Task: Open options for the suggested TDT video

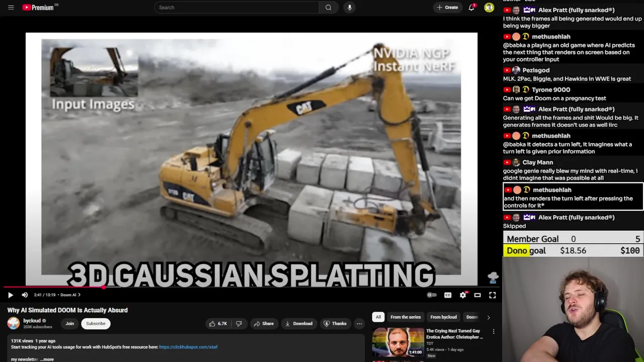Action: tap(494, 332)
